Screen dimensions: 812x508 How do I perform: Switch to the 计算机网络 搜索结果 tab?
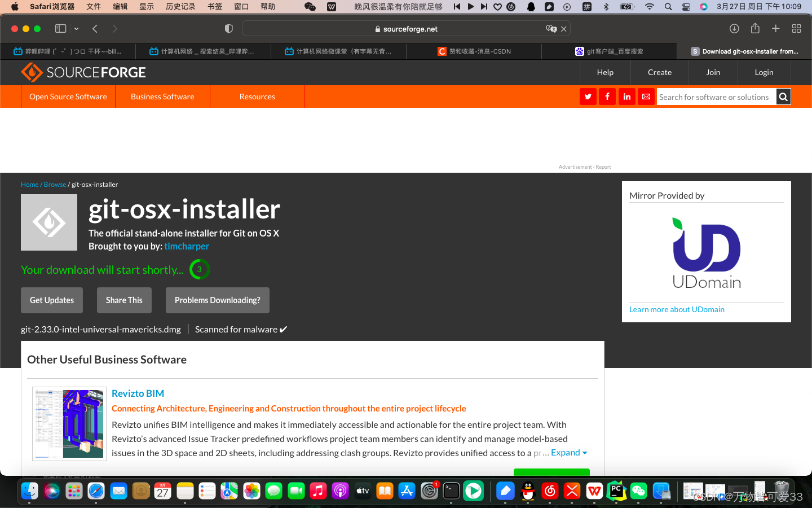coord(203,51)
